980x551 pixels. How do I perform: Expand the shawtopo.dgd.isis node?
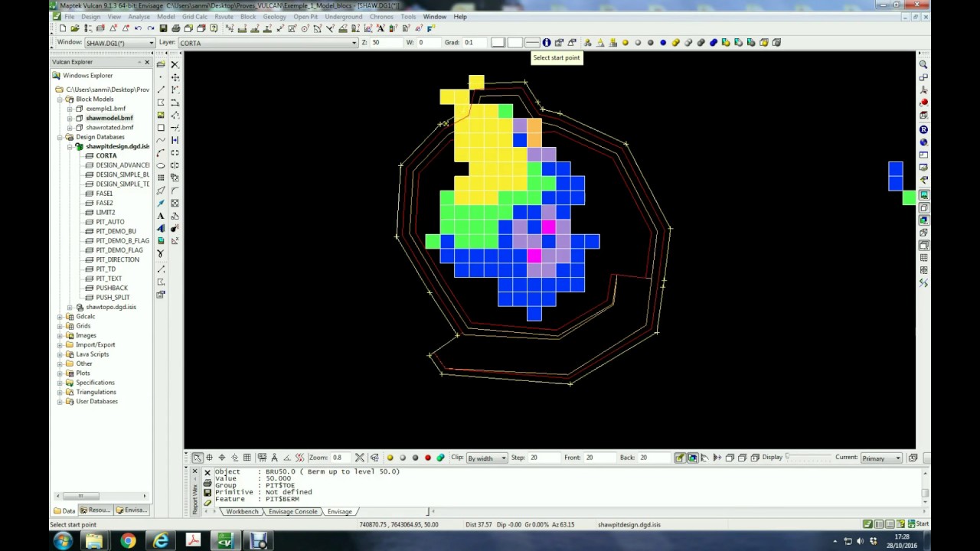70,307
